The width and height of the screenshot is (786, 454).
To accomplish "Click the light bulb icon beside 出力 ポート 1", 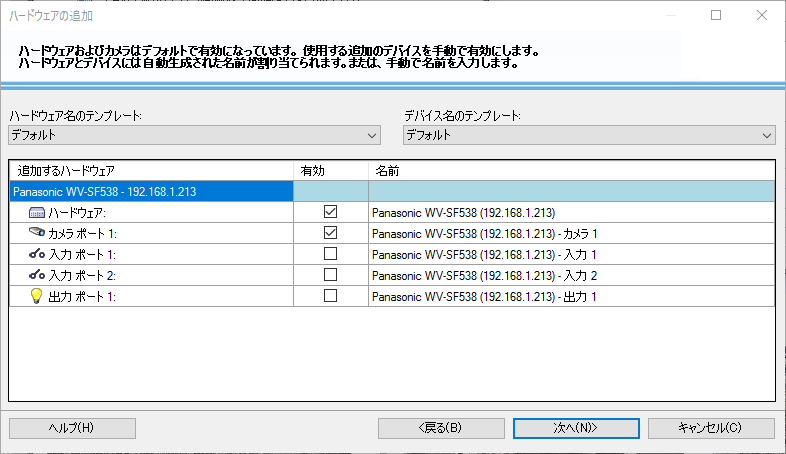I will pyautogui.click(x=36, y=296).
